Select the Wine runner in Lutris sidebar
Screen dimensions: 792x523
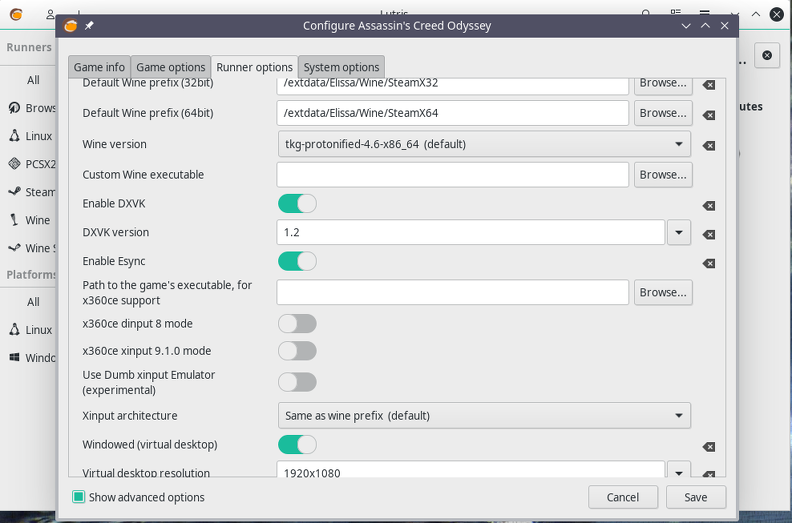pyautogui.click(x=31, y=220)
